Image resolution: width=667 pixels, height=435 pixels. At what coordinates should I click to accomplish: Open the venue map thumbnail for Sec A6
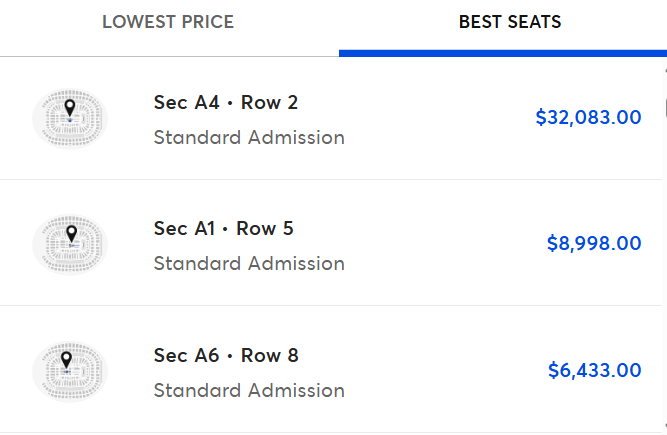69,372
